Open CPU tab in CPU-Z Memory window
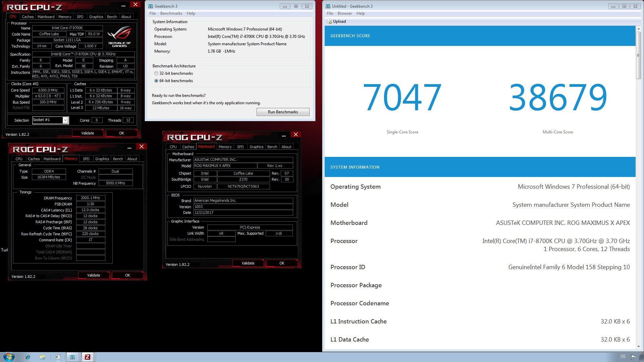 [x=19, y=159]
